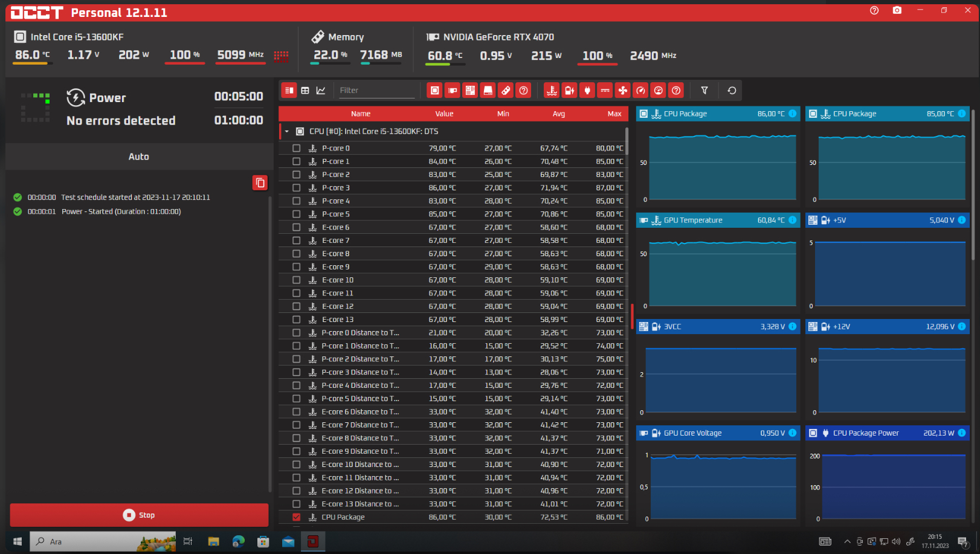The height and width of the screenshot is (554, 980).
Task: Open Microsoft Edge from the taskbar
Action: pyautogui.click(x=239, y=541)
